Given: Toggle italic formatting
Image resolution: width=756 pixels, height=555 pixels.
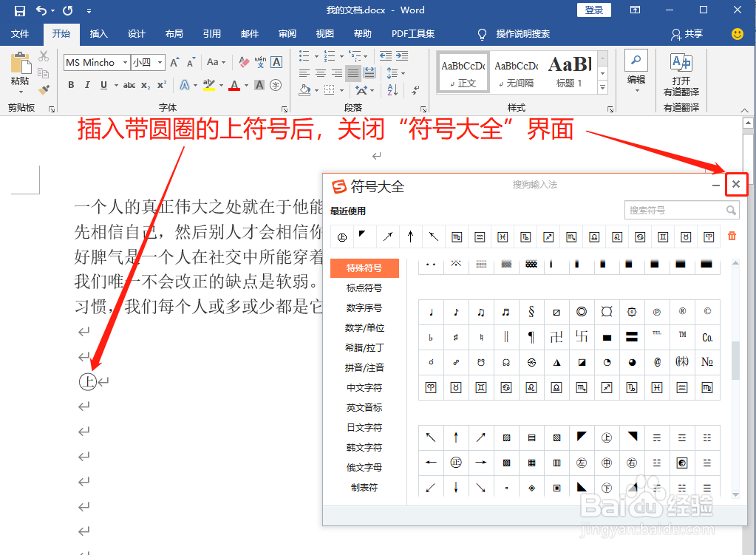Looking at the screenshot, I should [x=87, y=84].
